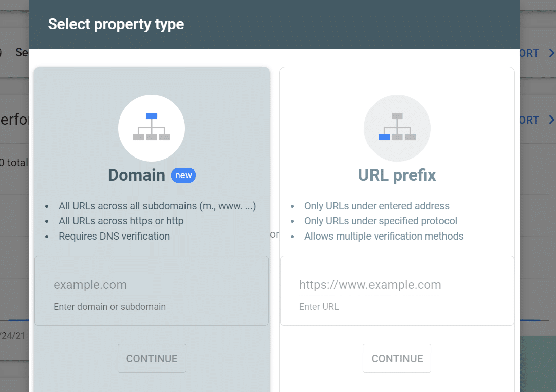
Task: Click the 'example.com' domain input field
Action: [152, 285]
